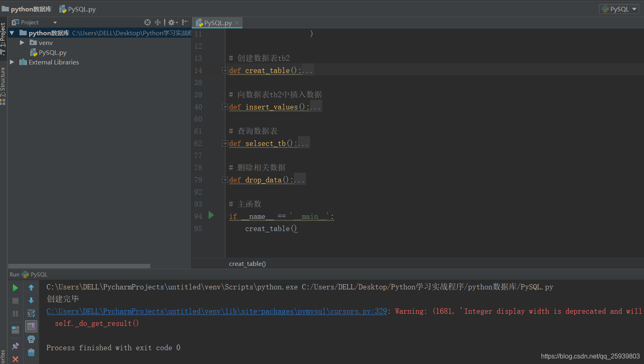Click PySQL.py breadcrumb in navigation bar
The height and width of the screenshot is (364, 644).
pyautogui.click(x=82, y=9)
